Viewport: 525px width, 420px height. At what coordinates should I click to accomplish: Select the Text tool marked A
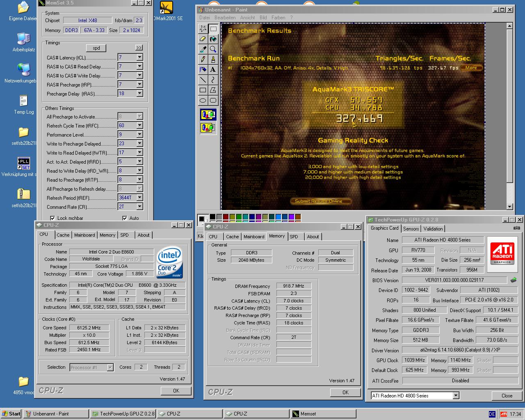(213, 69)
